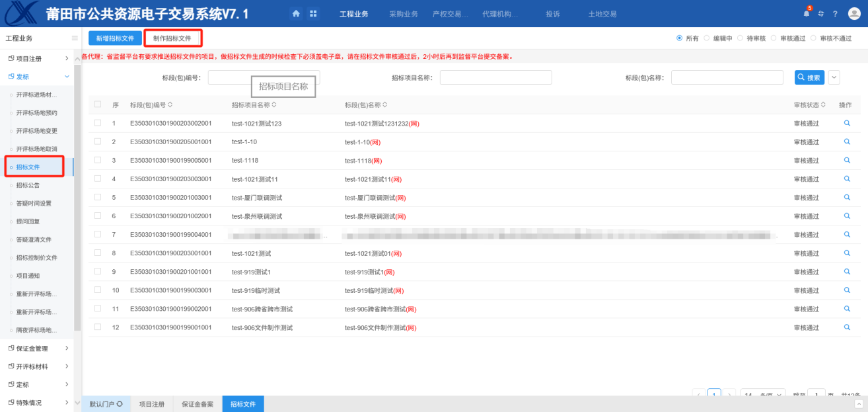Select the 待审核 radio filter
Viewport: 868px width, 412px height.
click(741, 38)
